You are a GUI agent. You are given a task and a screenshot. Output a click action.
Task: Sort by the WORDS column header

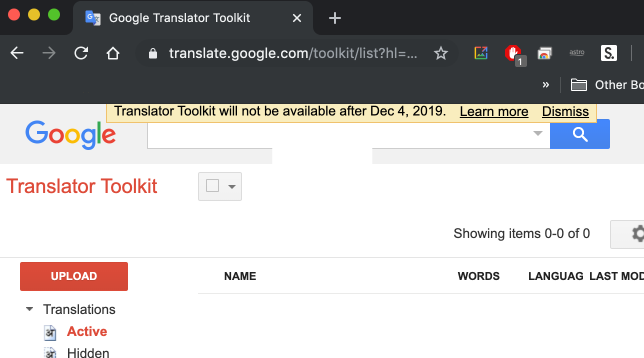(x=478, y=276)
